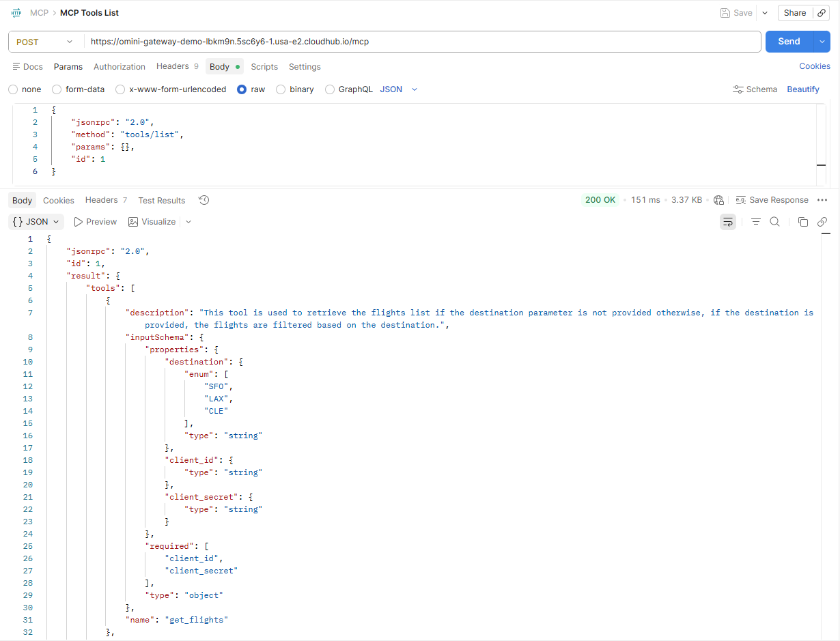Click the response link icon
This screenshot has height=641, width=840.
tap(822, 222)
